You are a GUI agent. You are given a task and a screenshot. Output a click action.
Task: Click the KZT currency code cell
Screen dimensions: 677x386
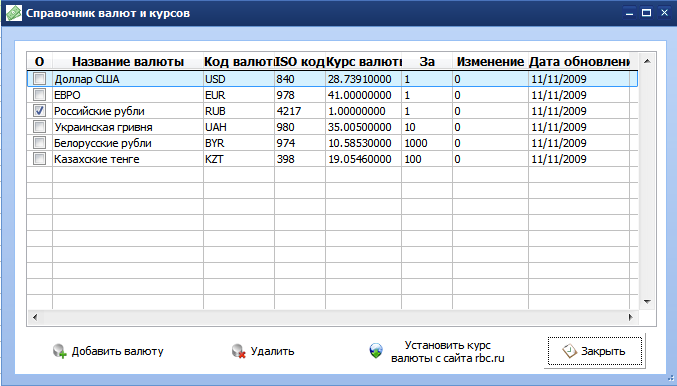(238, 159)
